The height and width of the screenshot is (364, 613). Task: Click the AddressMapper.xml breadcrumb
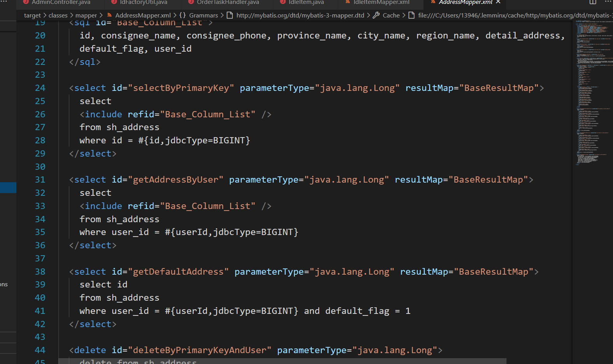pos(143,16)
